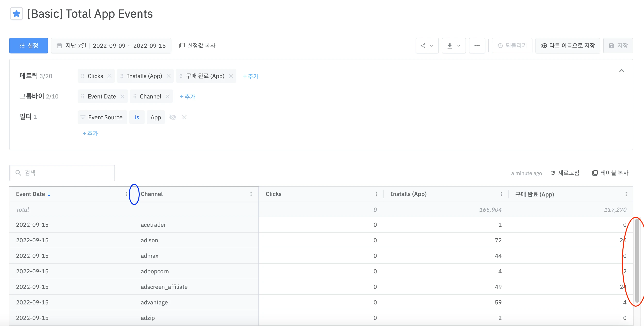Click the blue 설정 settings button

pyautogui.click(x=29, y=46)
